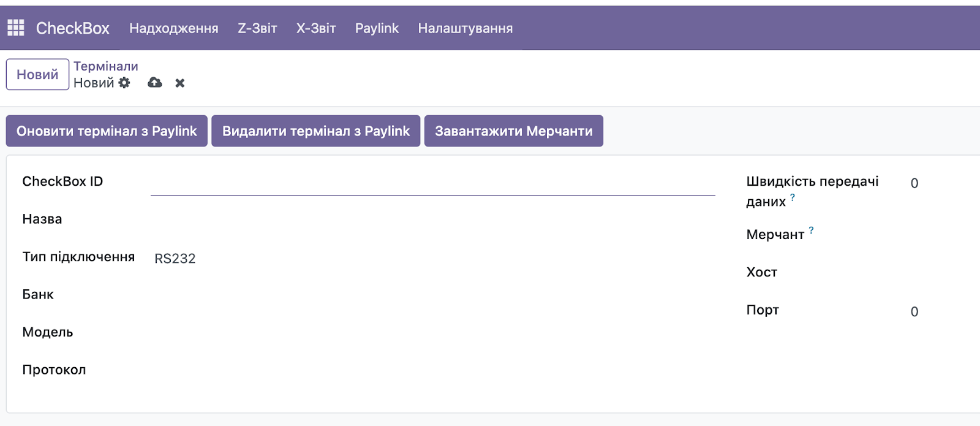The image size is (980, 426).
Task: Open the Z-Звіт menu
Action: (257, 28)
